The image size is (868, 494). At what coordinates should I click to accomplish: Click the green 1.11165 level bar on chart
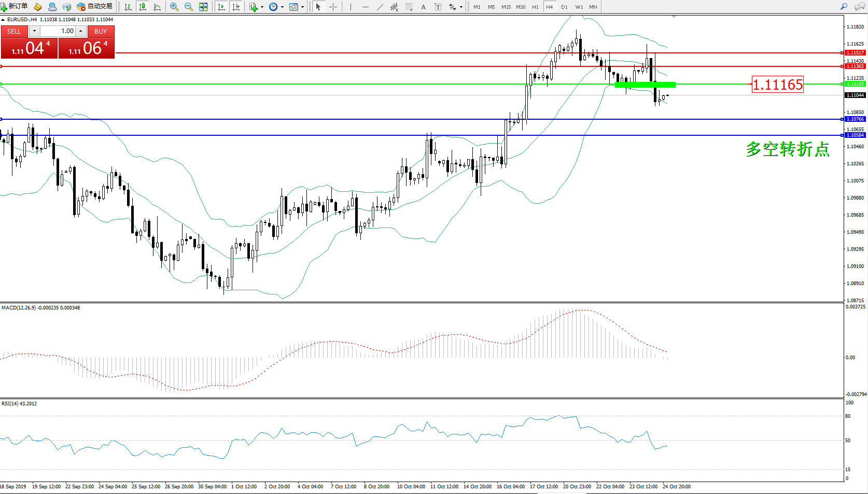click(x=645, y=84)
